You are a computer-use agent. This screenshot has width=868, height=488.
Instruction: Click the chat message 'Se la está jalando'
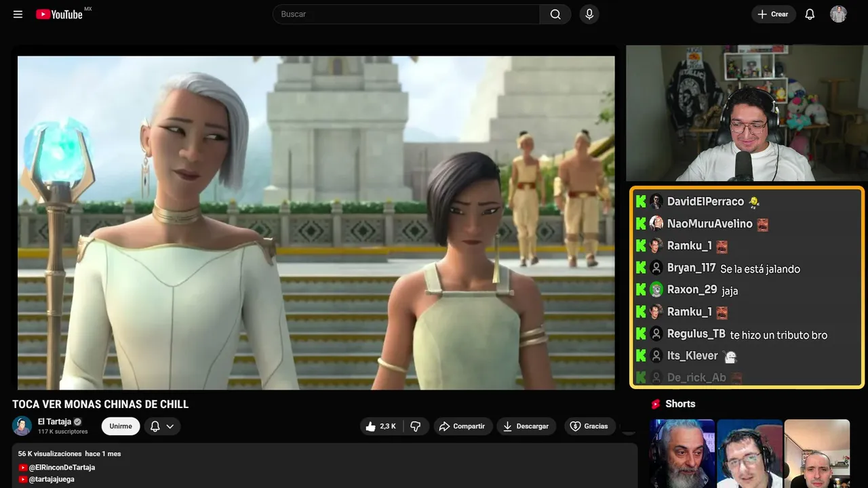tap(760, 269)
